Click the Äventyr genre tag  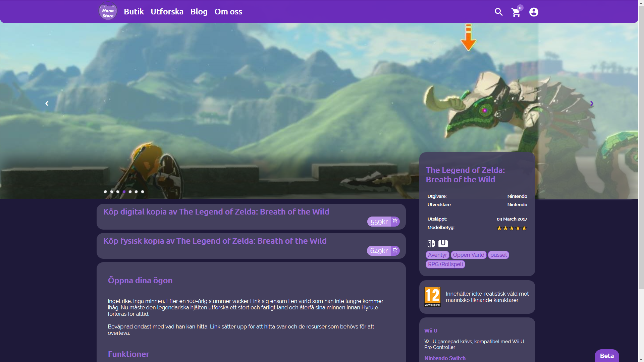click(437, 255)
